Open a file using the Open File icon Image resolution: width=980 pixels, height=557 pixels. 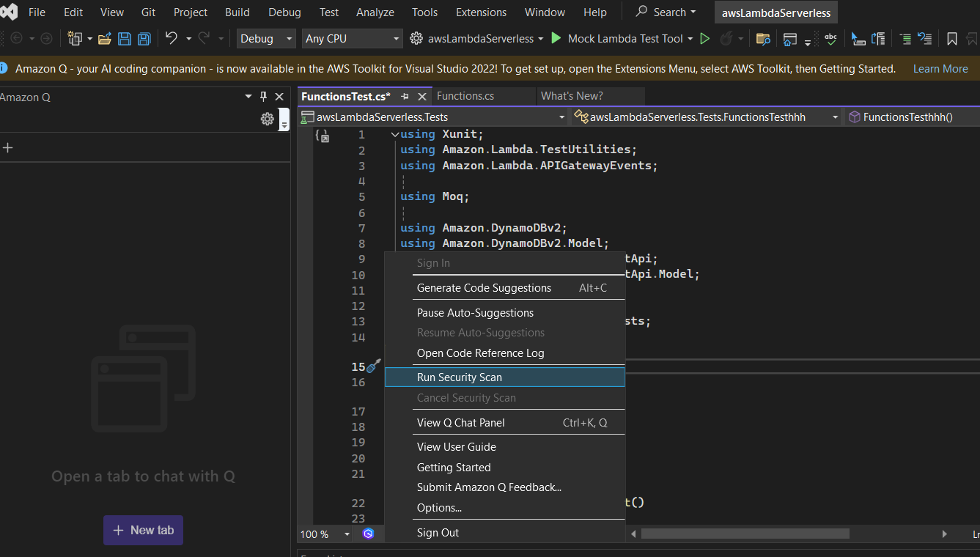[x=104, y=39]
